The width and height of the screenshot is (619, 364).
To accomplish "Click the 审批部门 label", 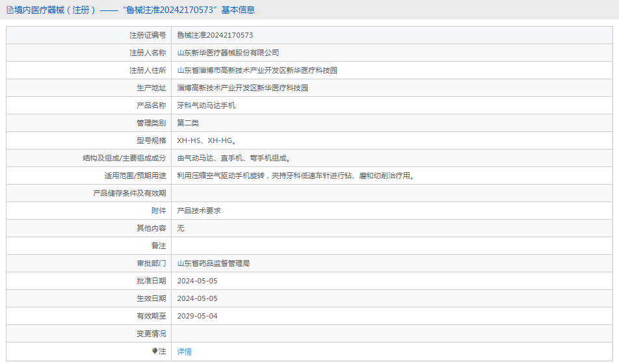I will click(x=151, y=263).
